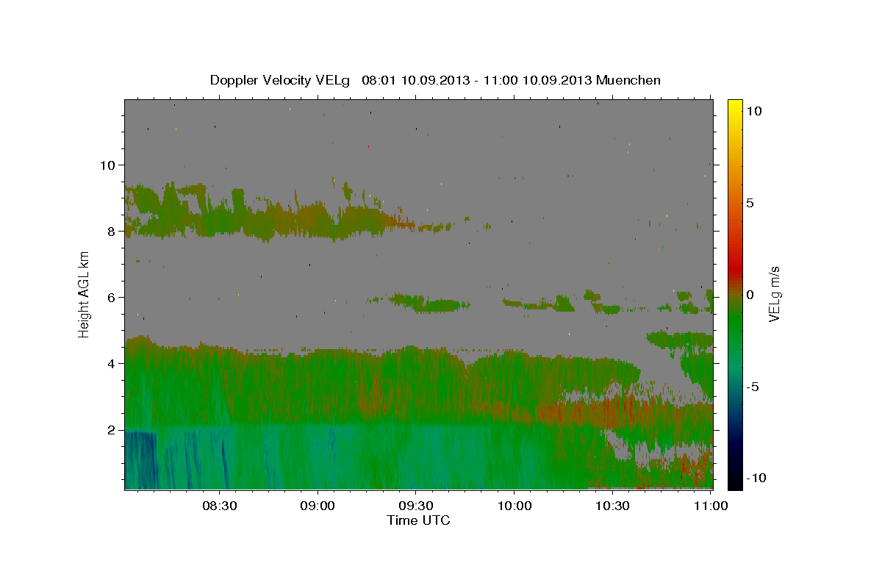Click the colorbar label '0'

(750, 295)
